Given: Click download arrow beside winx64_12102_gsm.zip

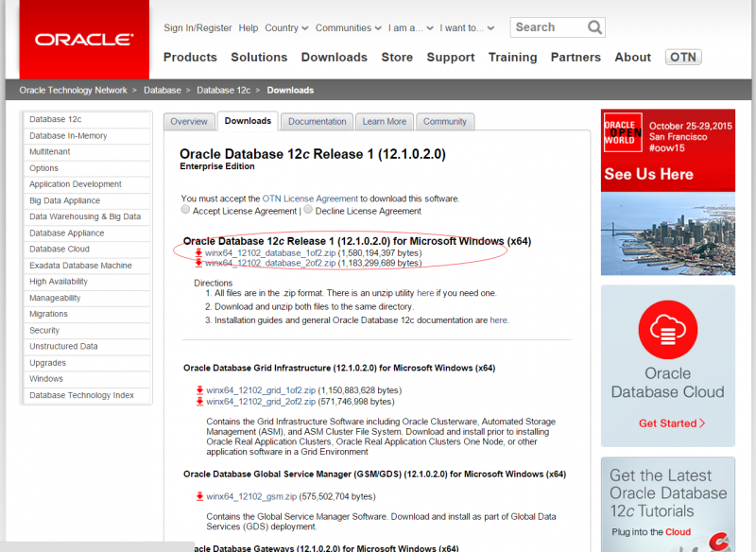Looking at the screenshot, I should pyautogui.click(x=199, y=496).
